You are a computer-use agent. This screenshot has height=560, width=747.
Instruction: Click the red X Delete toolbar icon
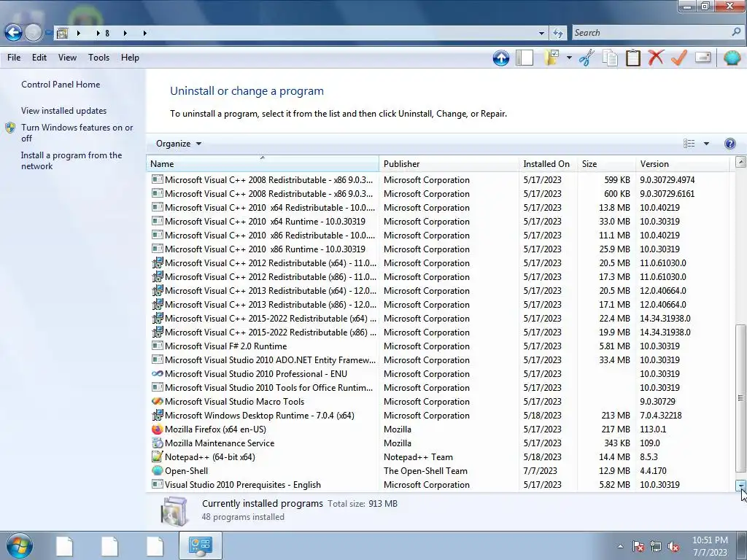coord(656,58)
